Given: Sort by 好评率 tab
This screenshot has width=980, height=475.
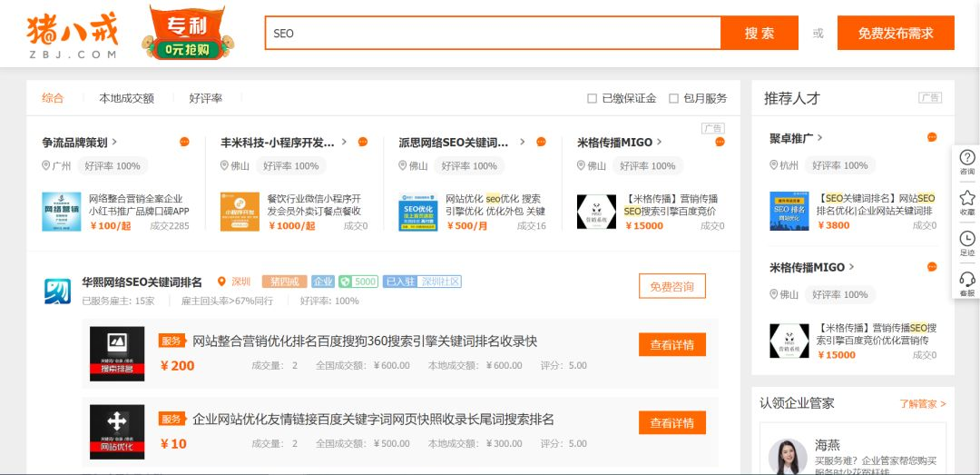Looking at the screenshot, I should [x=206, y=98].
